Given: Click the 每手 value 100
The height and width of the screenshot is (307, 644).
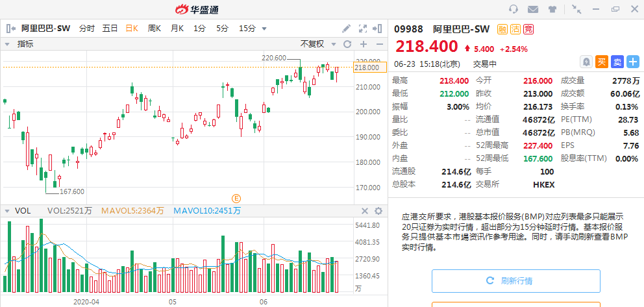Looking at the screenshot, I should 547,171.
